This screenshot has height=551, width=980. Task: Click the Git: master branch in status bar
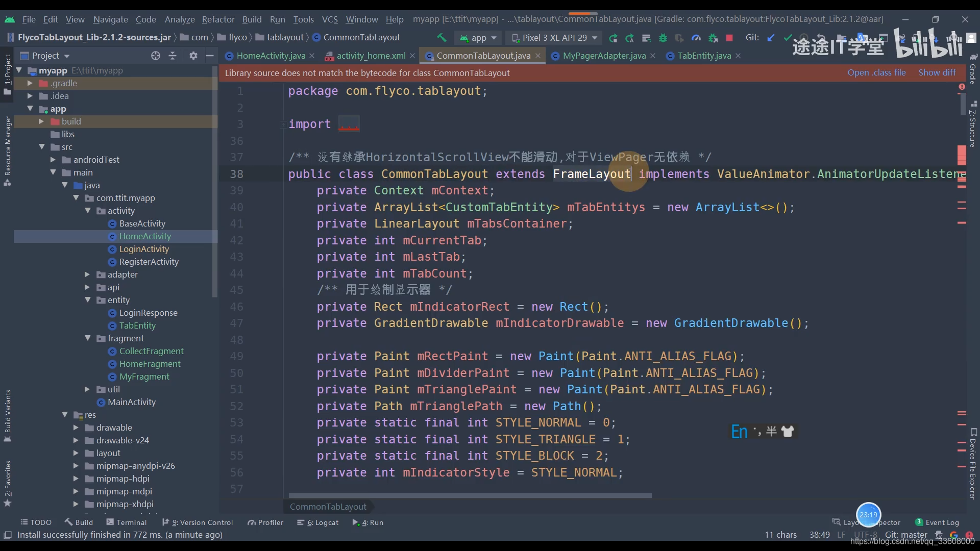tap(905, 535)
